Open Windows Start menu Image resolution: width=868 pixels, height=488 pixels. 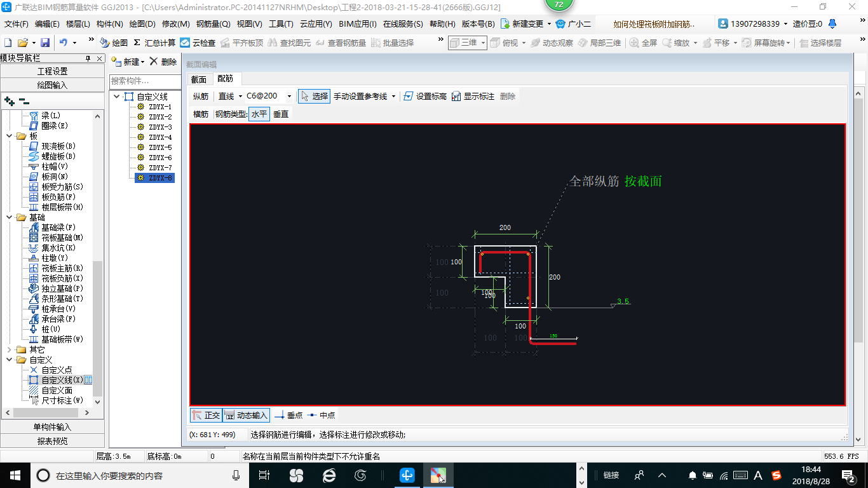click(x=15, y=475)
